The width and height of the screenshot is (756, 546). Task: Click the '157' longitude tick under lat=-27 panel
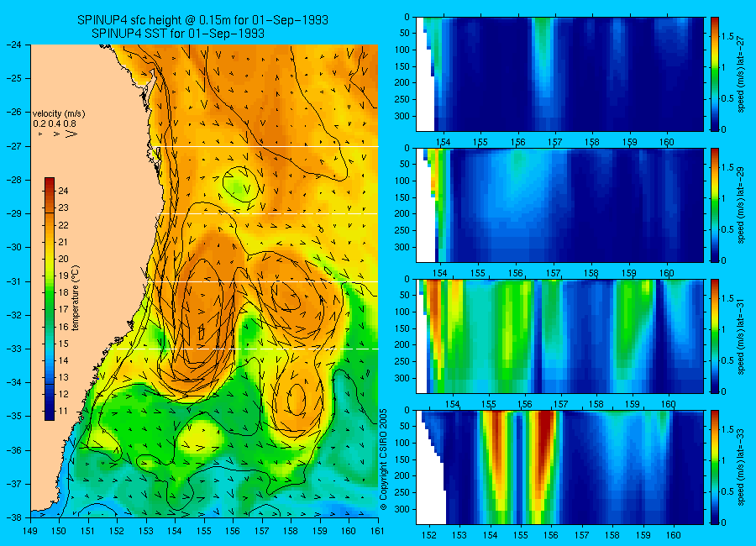555,142
